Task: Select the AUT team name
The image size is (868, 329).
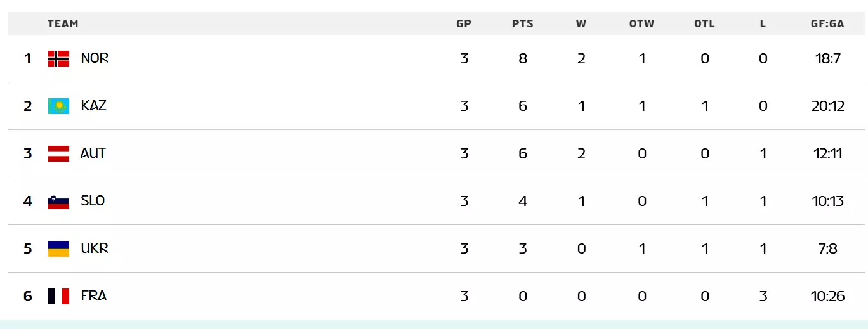Action: click(x=93, y=153)
